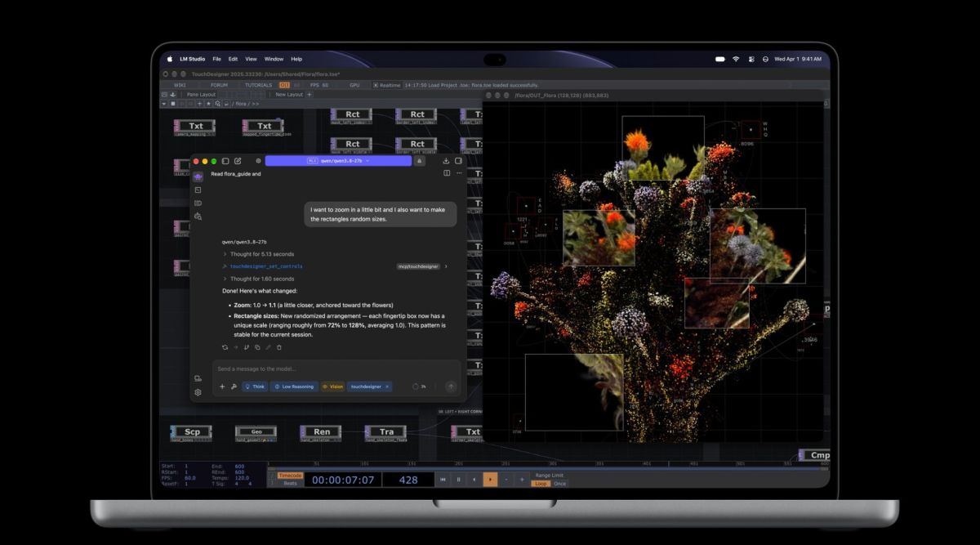The image size is (980, 545).
Task: Expand the 'Thought for 5.13 seconds' section
Action: click(x=258, y=254)
